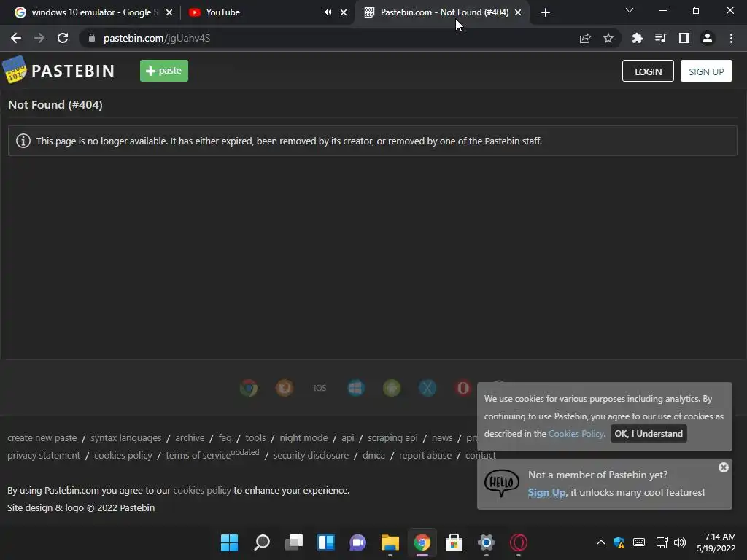Open the Chrome extensions puzzle icon
Viewport: 747px width, 560px height.
coord(638,38)
